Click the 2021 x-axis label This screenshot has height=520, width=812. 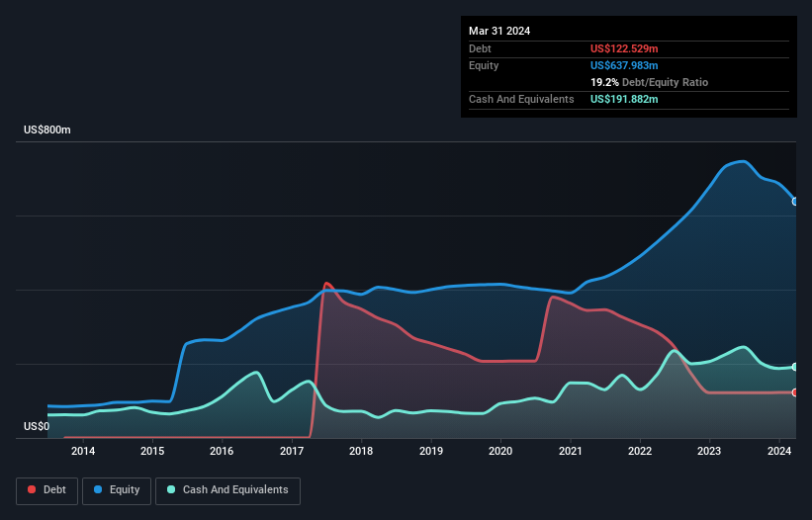click(x=570, y=451)
